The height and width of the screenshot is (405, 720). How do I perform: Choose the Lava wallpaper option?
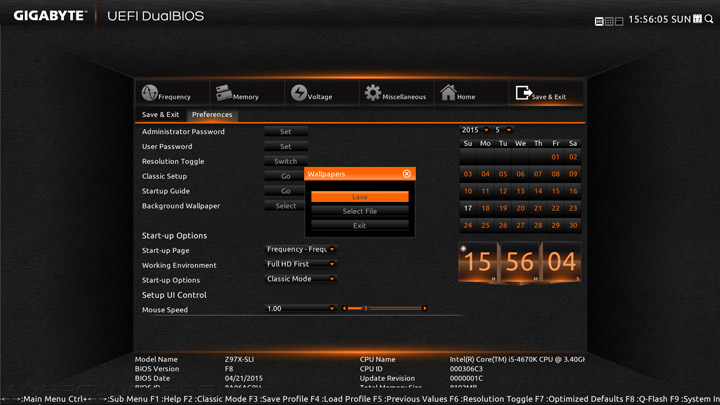click(x=360, y=197)
